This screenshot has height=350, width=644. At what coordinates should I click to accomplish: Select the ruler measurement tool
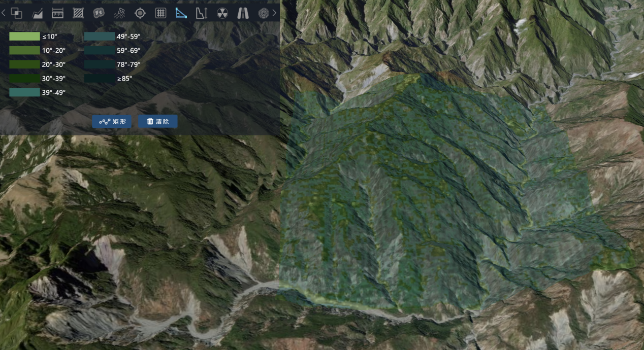coord(57,13)
